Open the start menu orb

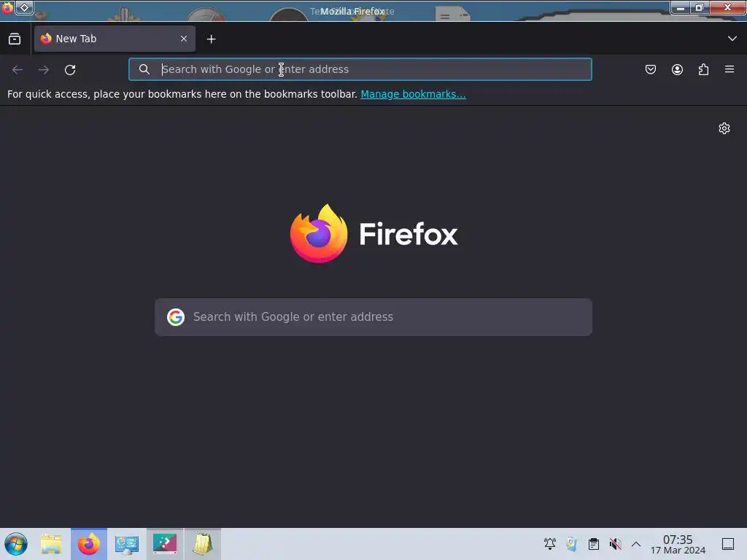tap(16, 544)
